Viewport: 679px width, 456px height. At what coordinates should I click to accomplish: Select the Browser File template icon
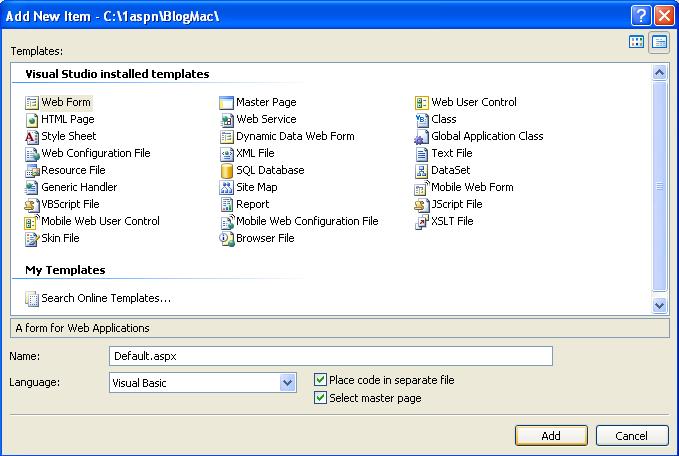point(226,239)
